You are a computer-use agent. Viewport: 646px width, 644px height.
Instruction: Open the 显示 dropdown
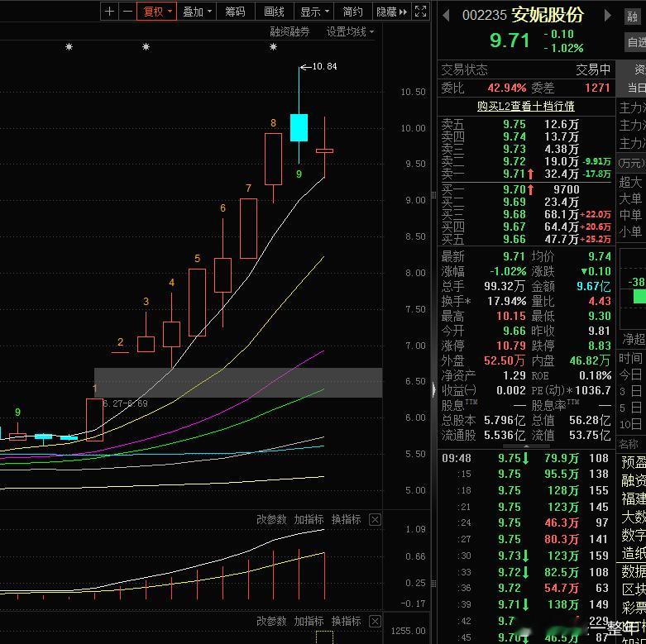[x=314, y=12]
